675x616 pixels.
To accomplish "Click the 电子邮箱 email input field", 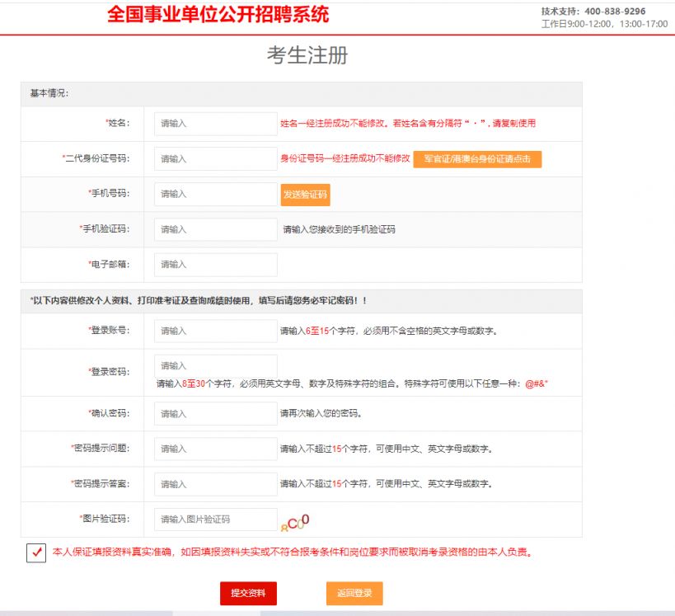I will tap(214, 264).
